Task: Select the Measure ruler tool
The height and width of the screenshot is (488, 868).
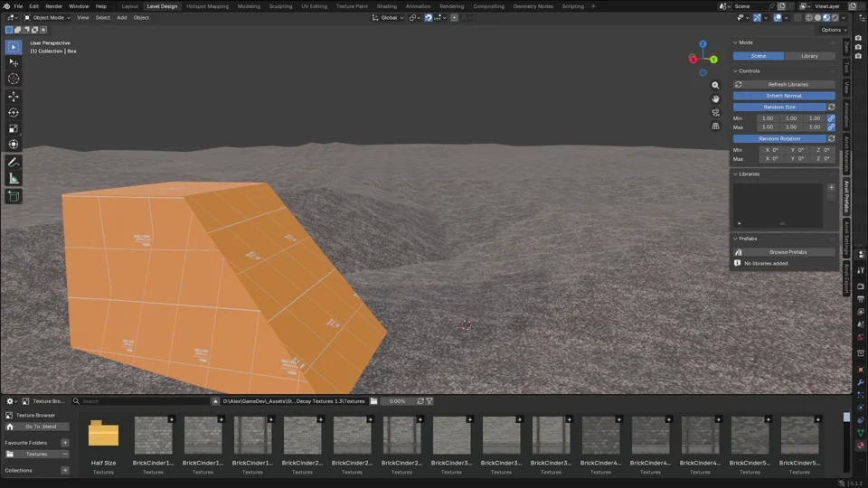Action: [14, 179]
